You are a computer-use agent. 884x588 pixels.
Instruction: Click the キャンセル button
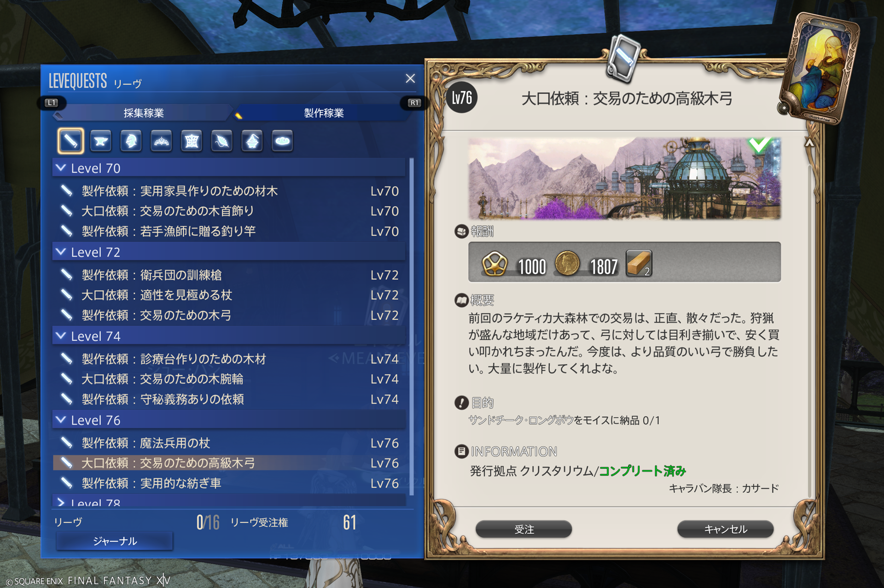pos(726,530)
